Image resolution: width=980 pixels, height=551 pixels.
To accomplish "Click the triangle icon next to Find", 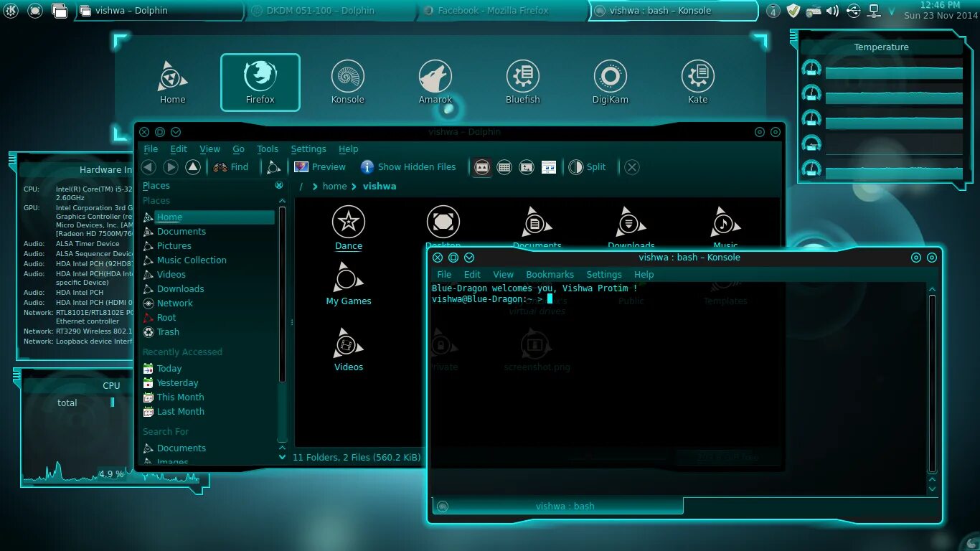I will tap(273, 167).
